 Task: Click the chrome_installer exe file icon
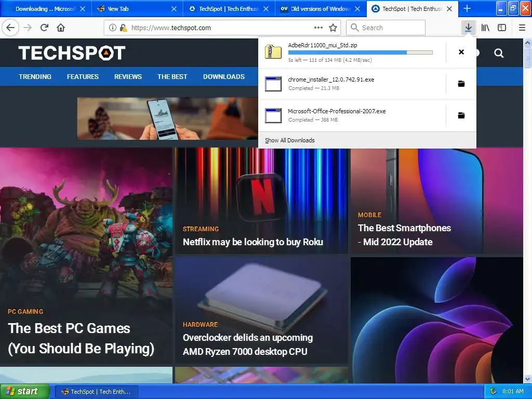(273, 84)
